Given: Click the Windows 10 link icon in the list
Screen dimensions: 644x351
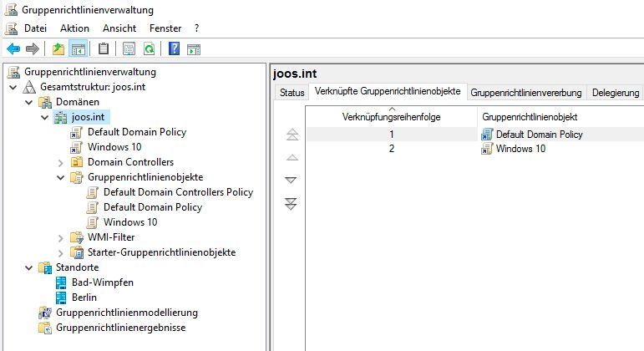Looking at the screenshot, I should tap(487, 149).
